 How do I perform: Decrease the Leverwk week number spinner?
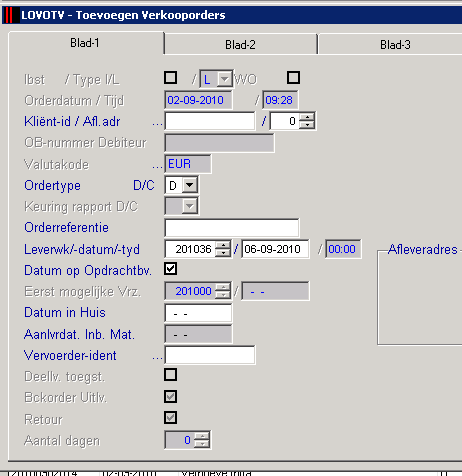(223, 253)
